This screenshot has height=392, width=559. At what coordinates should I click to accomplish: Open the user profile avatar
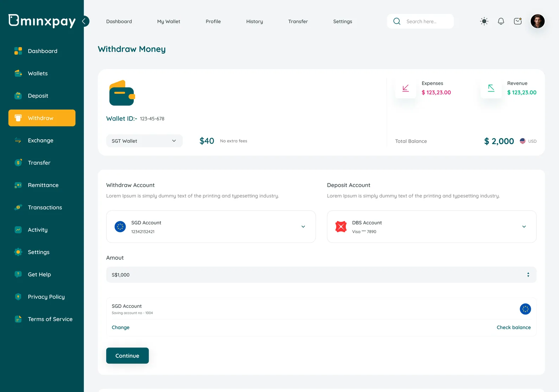(x=537, y=21)
